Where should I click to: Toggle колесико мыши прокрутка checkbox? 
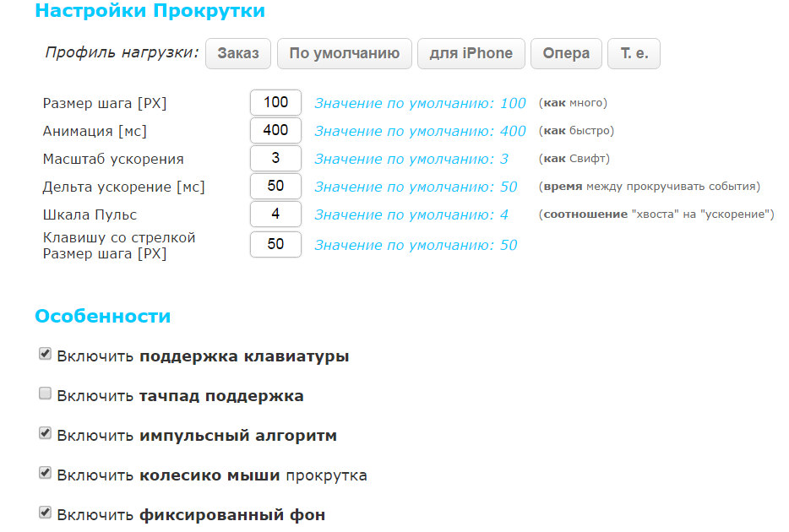46,474
